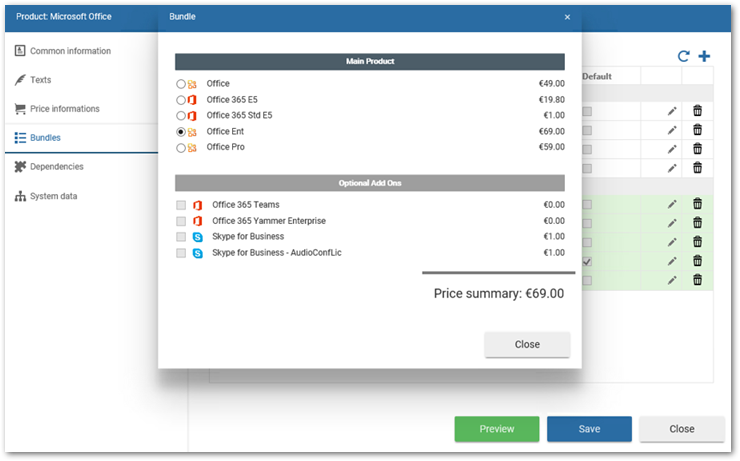This screenshot has height=461, width=740.
Task: Click the product icon beside Office
Action: click(x=192, y=84)
